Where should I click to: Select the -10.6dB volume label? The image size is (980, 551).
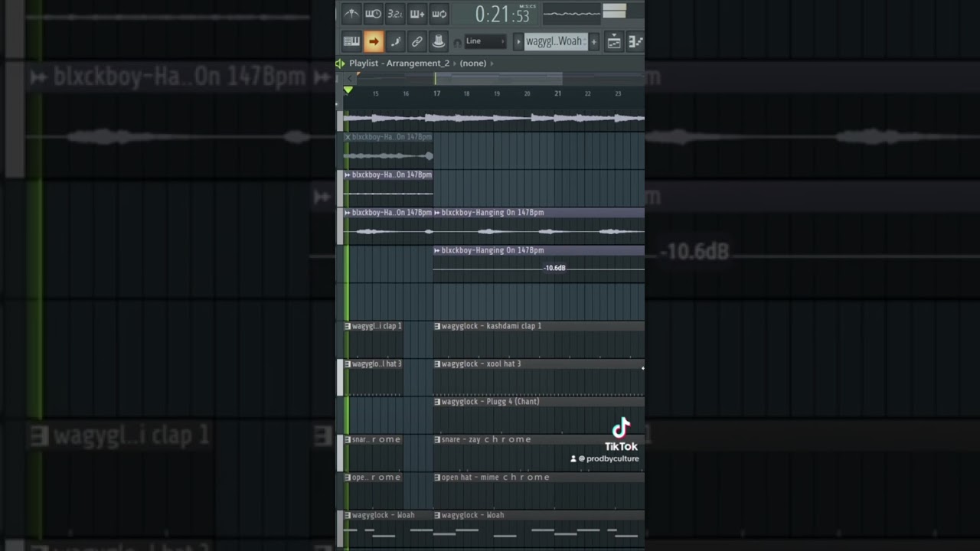pos(555,268)
